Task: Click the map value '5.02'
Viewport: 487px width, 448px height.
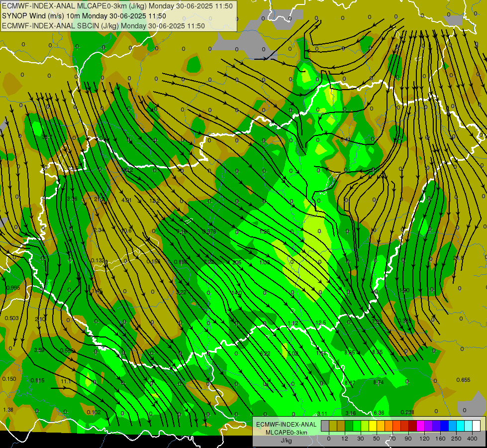Action: coord(293,353)
